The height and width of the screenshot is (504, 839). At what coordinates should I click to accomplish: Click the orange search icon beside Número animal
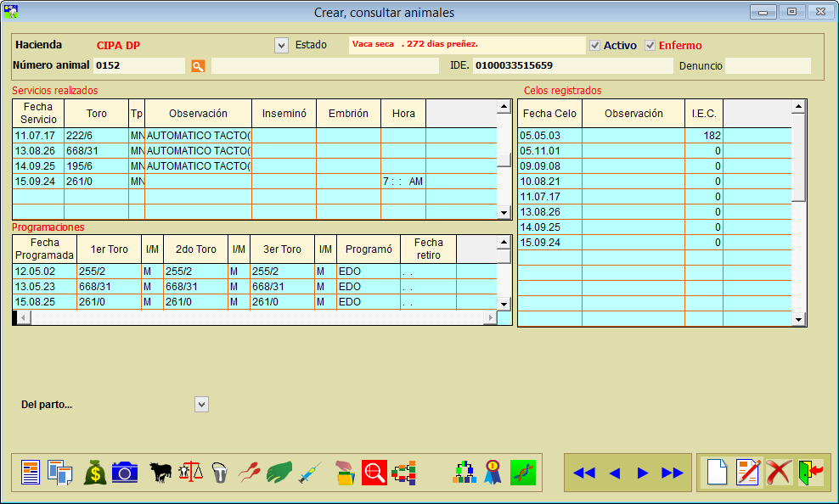coord(198,66)
